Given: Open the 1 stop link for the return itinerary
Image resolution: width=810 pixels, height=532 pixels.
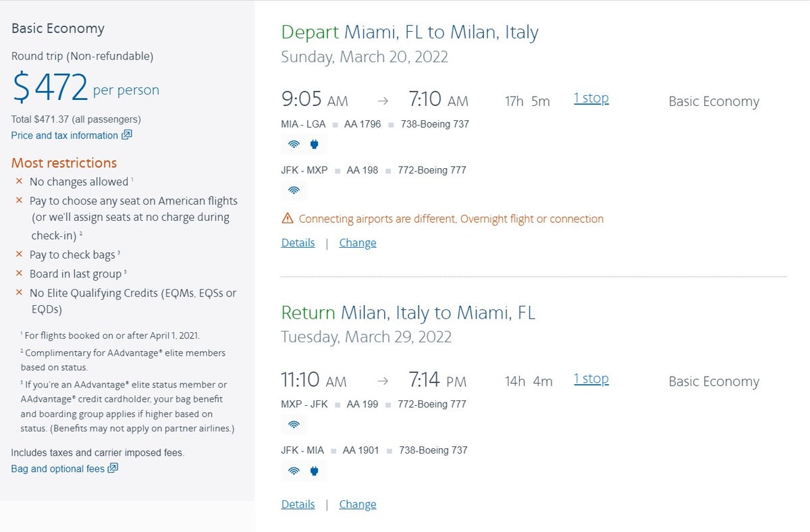Looking at the screenshot, I should pos(591,379).
